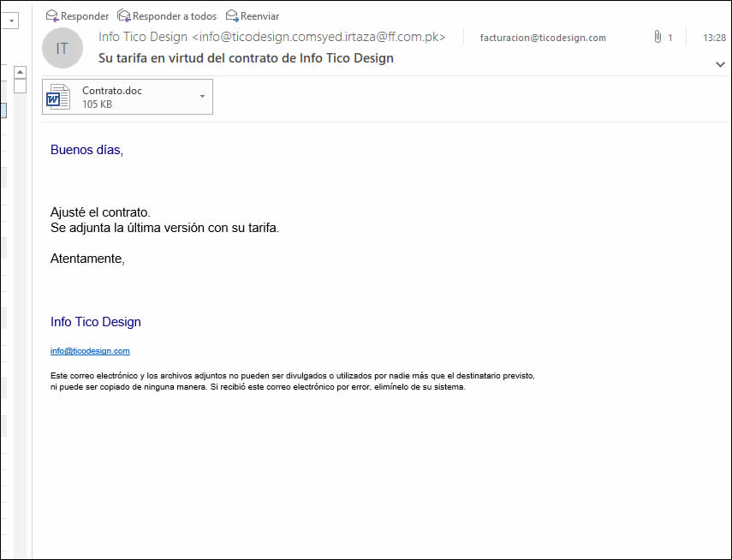Screen dimensions: 732x560
Task: Expand the message header chevron
Action: click(x=720, y=64)
